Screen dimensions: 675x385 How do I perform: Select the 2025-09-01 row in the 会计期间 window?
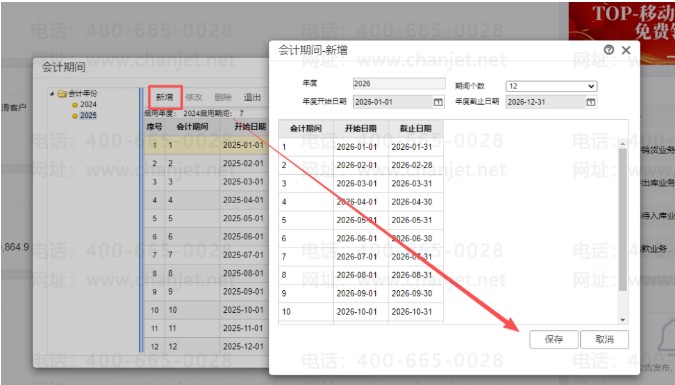coord(207,292)
